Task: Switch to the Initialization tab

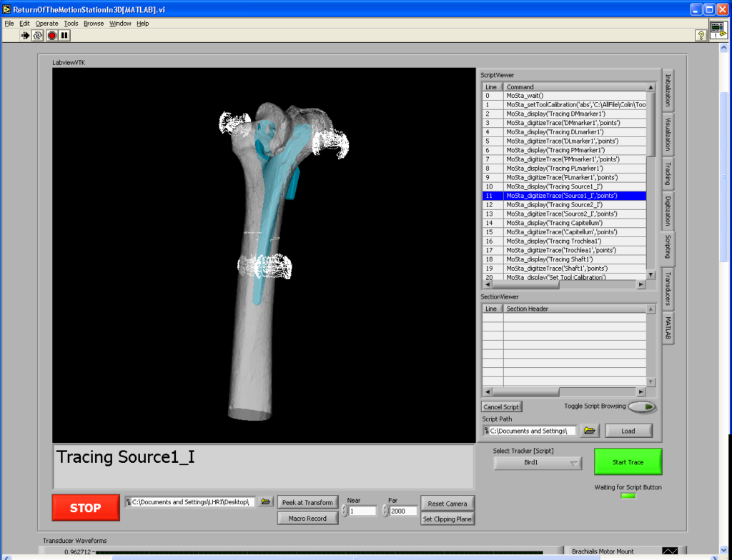Action: pyautogui.click(x=668, y=90)
